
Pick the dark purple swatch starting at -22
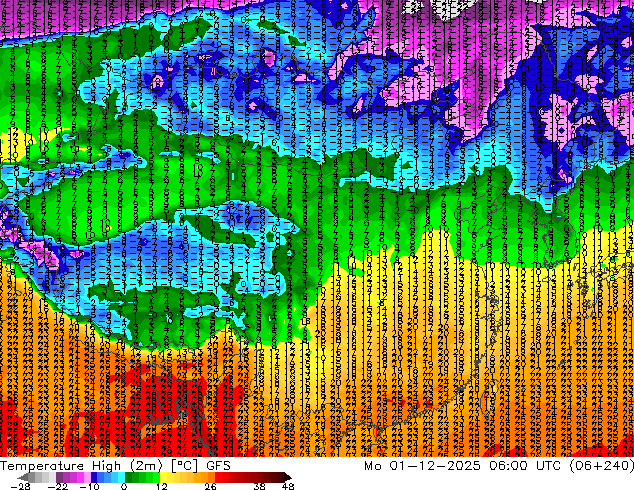coord(59,477)
